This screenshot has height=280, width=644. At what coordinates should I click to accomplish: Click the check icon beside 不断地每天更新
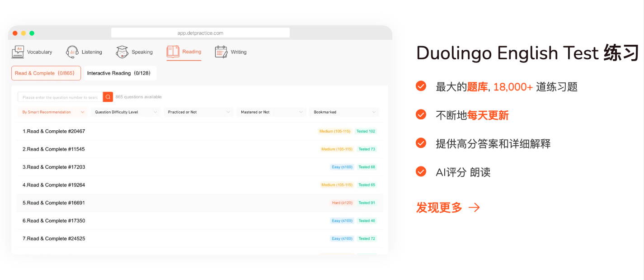tap(421, 114)
